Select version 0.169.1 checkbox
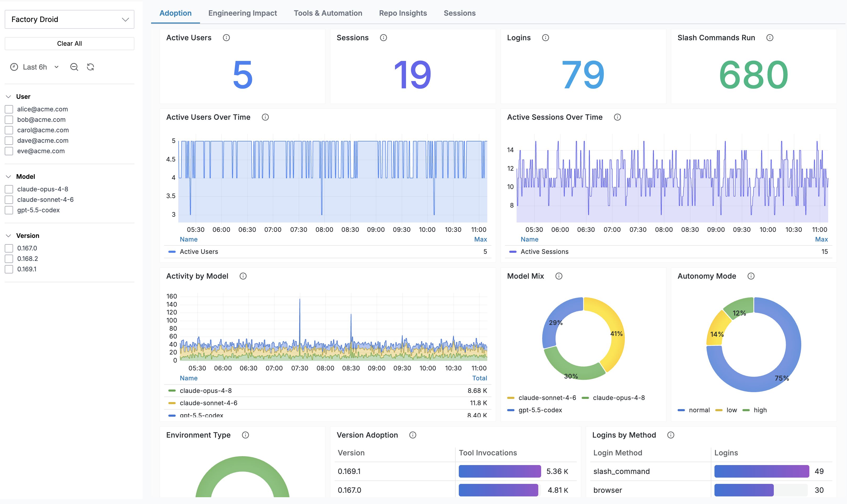This screenshot has width=847, height=504. coord(9,269)
